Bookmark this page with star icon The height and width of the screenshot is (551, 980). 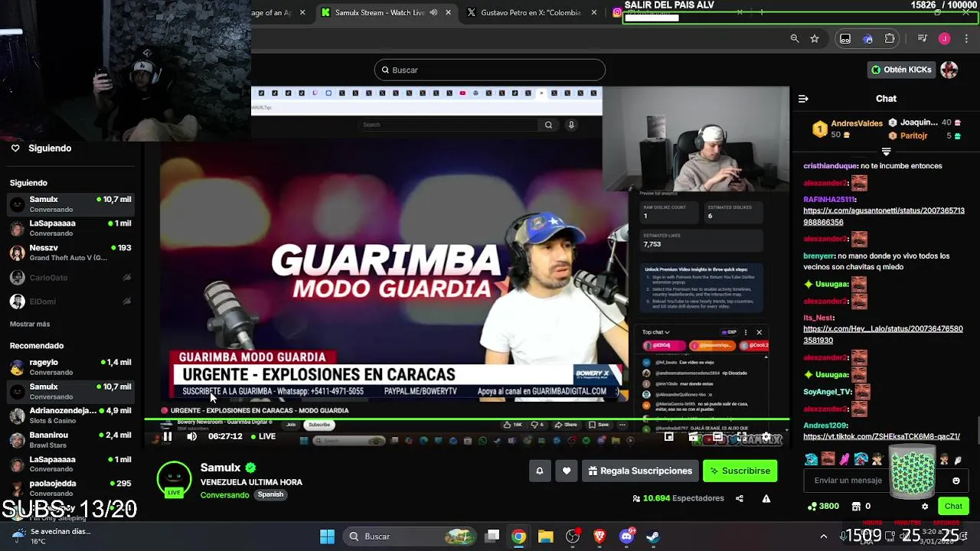point(815,38)
